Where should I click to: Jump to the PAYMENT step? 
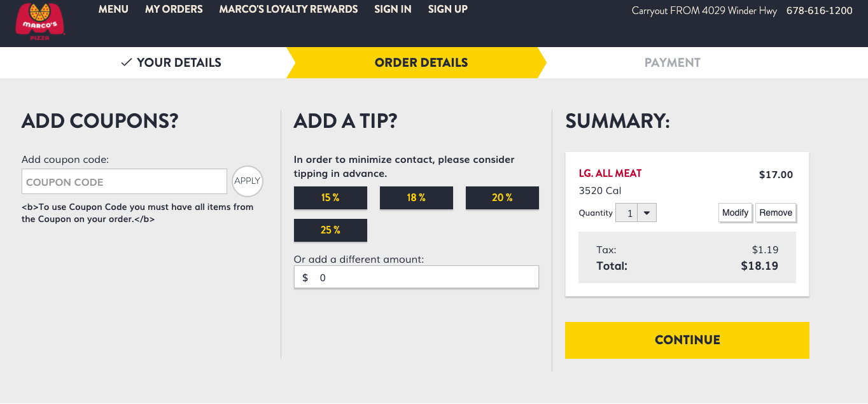pyautogui.click(x=672, y=62)
